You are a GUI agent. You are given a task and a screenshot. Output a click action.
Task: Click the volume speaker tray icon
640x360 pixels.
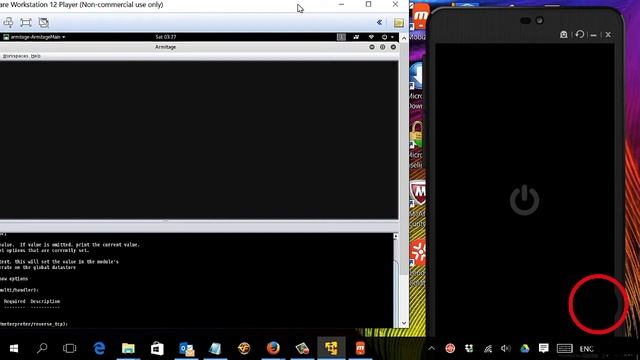click(506, 348)
